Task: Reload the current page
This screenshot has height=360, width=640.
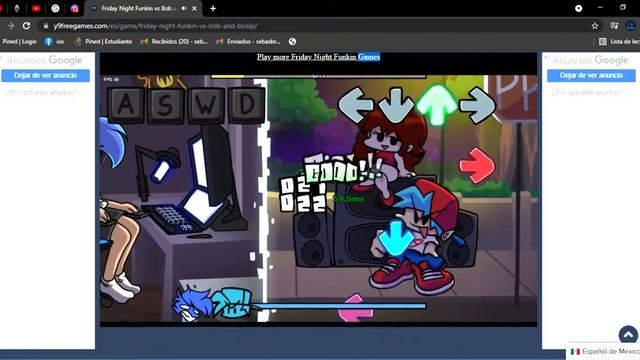Action: pyautogui.click(x=27, y=26)
